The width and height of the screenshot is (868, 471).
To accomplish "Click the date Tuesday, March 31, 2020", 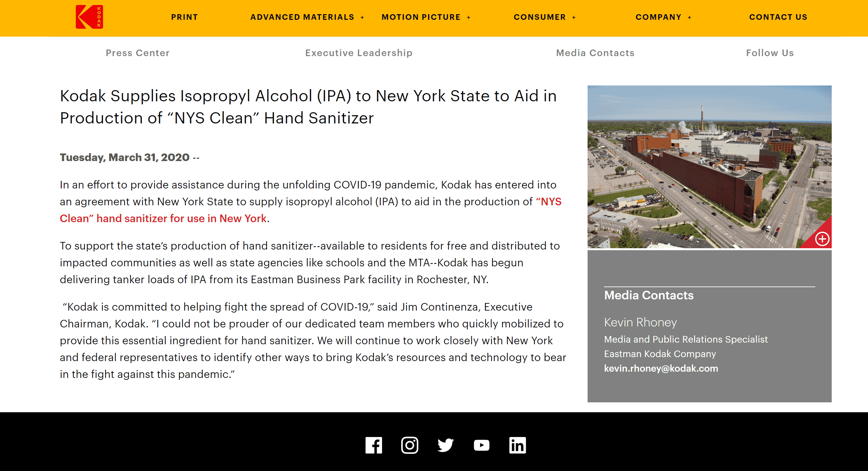I will (125, 157).
